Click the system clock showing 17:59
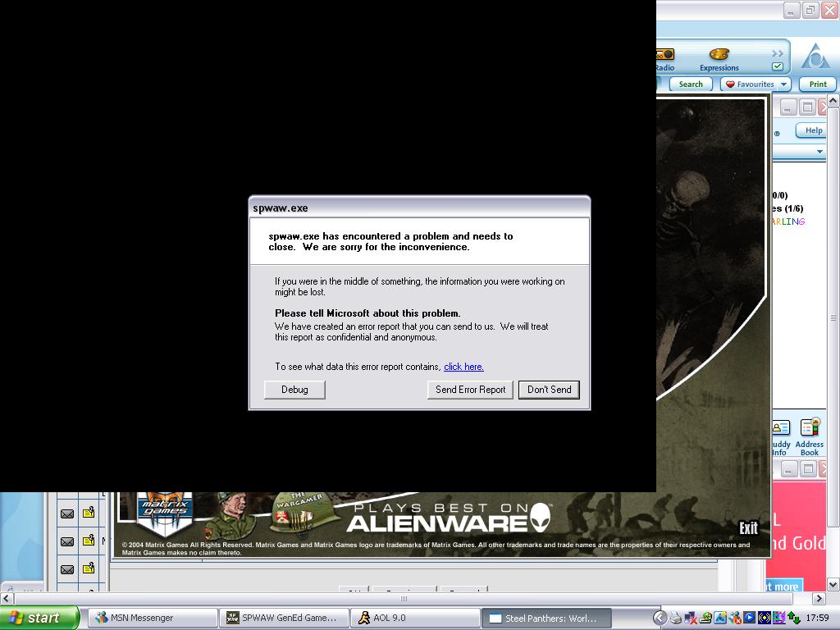This screenshot has height=630, width=840. pos(818,619)
